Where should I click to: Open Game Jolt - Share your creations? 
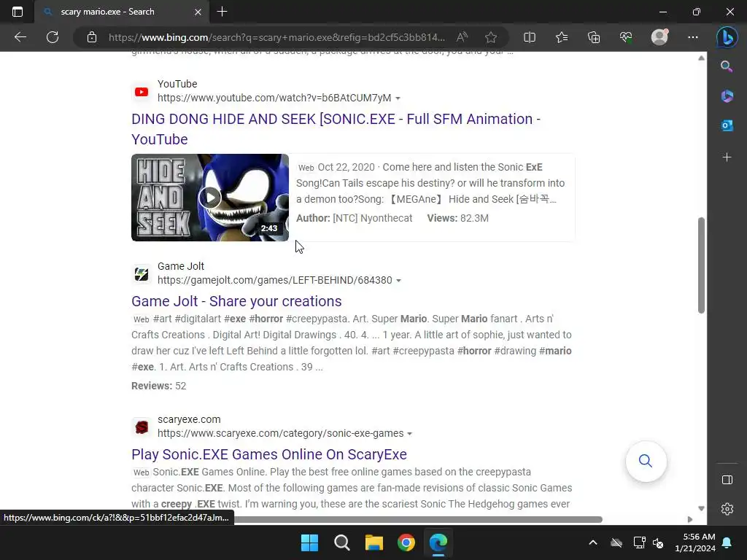(236, 301)
